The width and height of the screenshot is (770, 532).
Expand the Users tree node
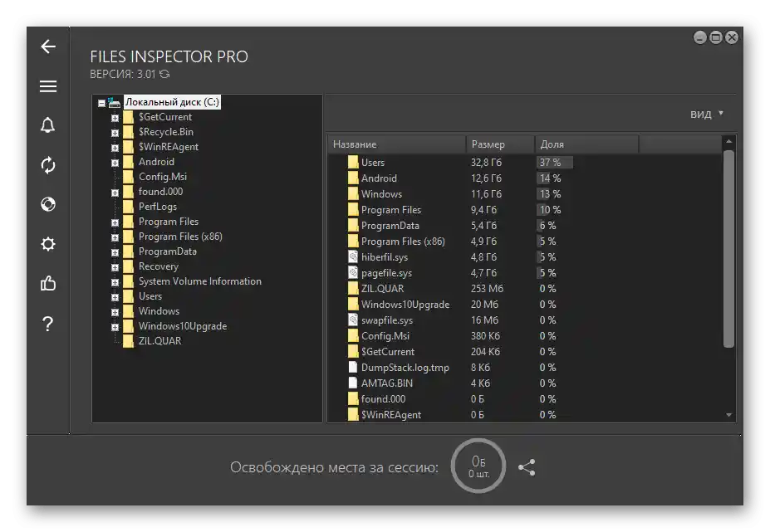point(115,297)
